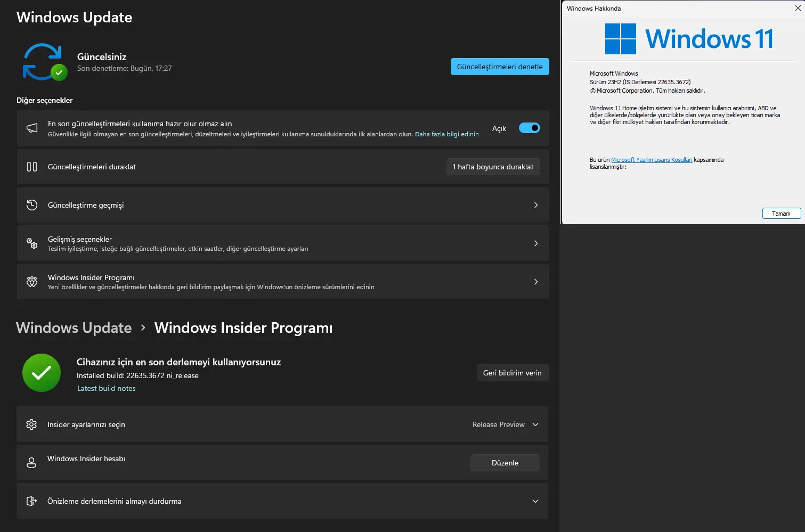Click Düzenle for Windows Insider hesabı
This screenshot has height=532, width=805.
pyautogui.click(x=505, y=463)
